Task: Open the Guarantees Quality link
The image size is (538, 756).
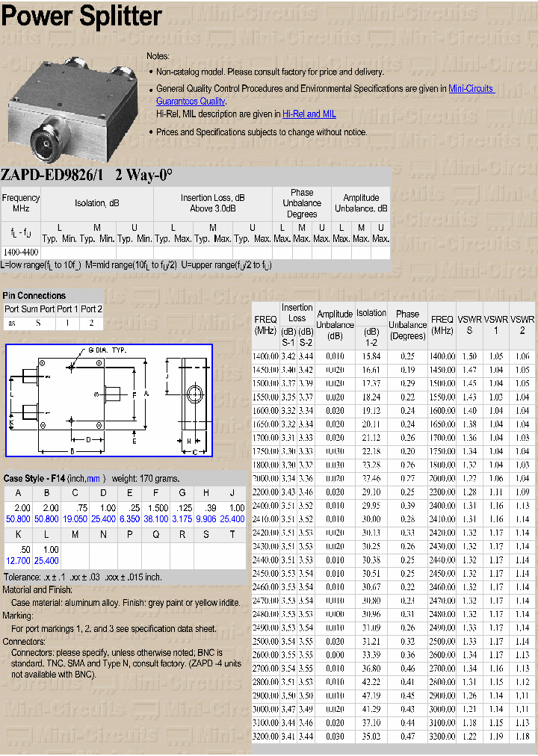Action: [191, 102]
